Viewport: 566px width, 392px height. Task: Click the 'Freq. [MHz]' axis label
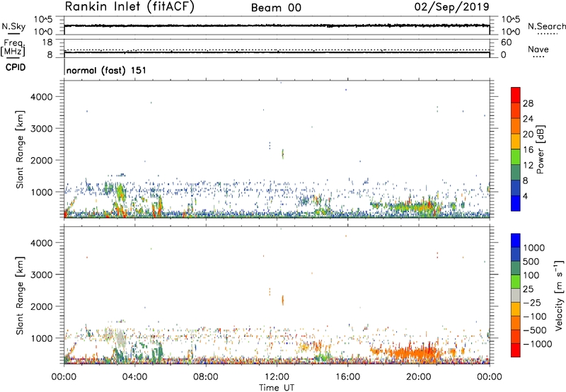13,48
